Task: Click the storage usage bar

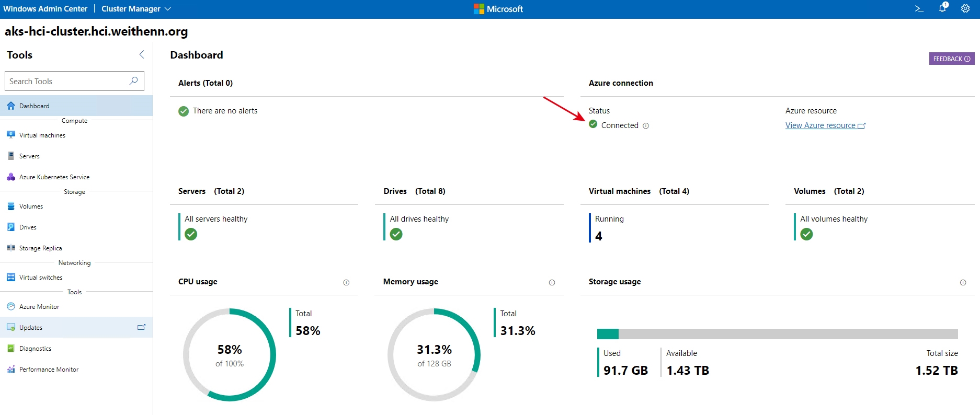Action: point(778,334)
